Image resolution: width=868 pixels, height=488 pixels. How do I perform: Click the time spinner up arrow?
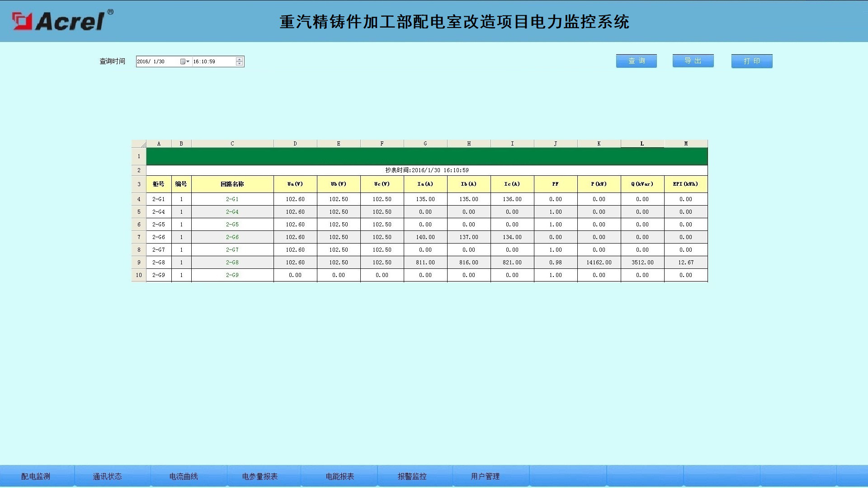click(240, 59)
